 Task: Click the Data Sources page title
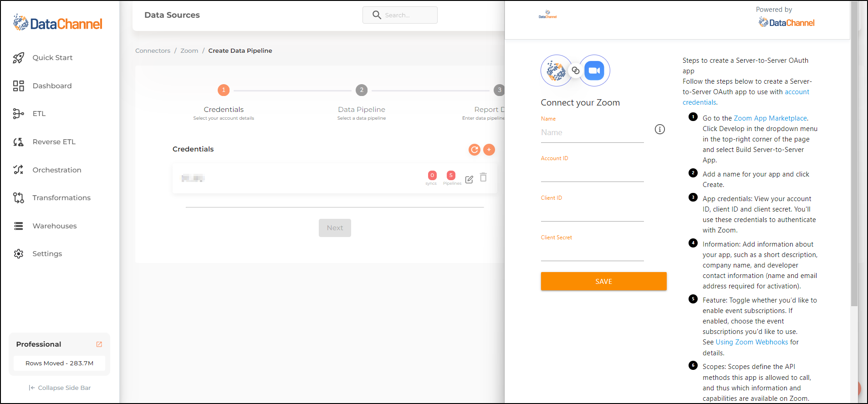point(172,15)
